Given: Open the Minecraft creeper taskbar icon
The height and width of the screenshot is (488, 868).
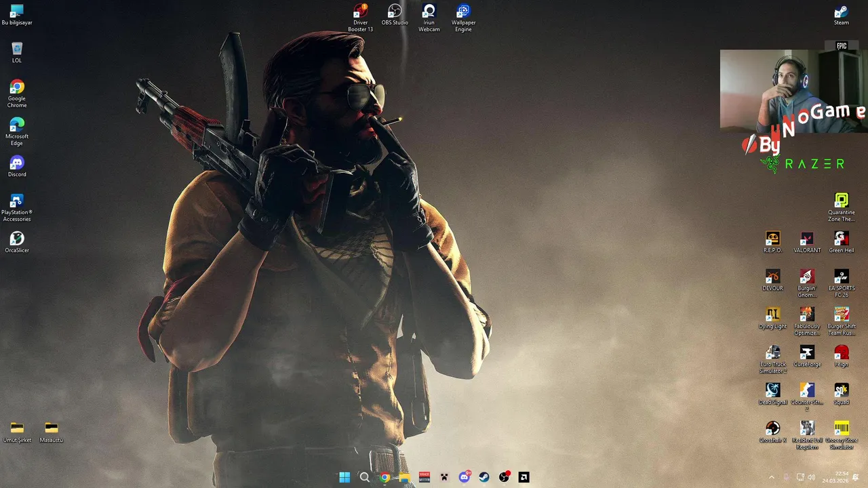Looking at the screenshot, I should (444, 477).
